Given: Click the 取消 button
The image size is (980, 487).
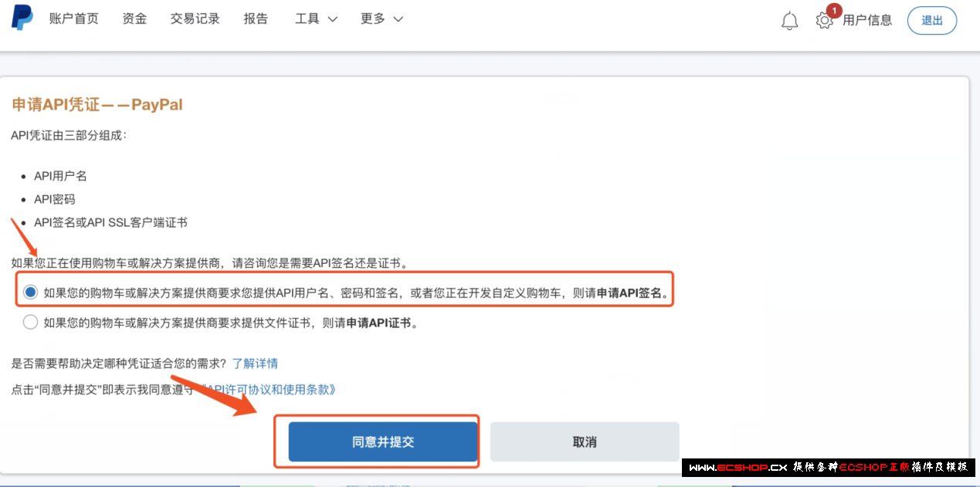Looking at the screenshot, I should [x=585, y=442].
